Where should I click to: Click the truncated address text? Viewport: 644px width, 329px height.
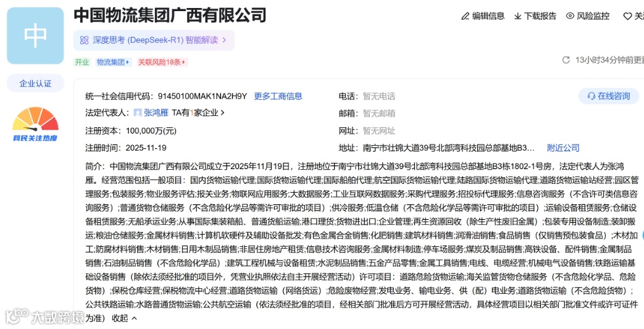[449, 148]
